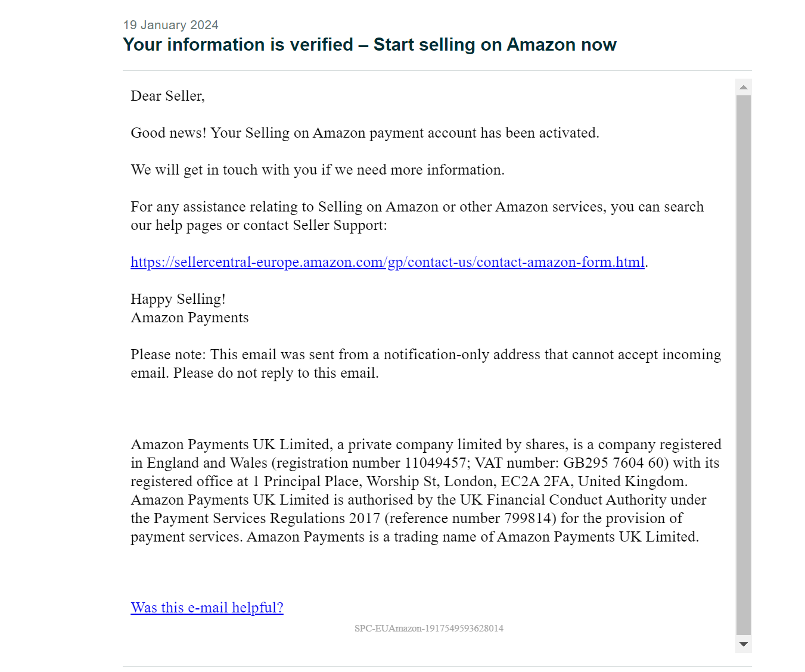Viewport: 805px width, 672px height.
Task: Click the 'Your information is verified' heading
Action: 369,45
